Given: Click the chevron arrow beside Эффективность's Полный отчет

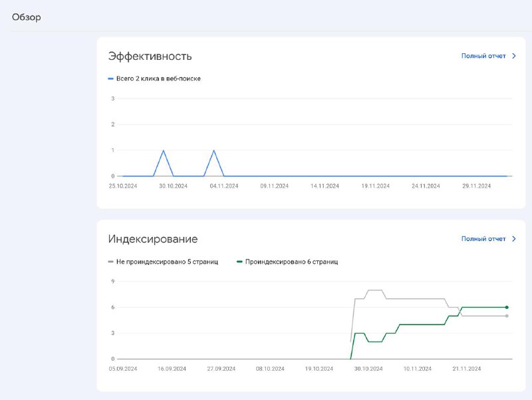Looking at the screenshot, I should [513, 56].
